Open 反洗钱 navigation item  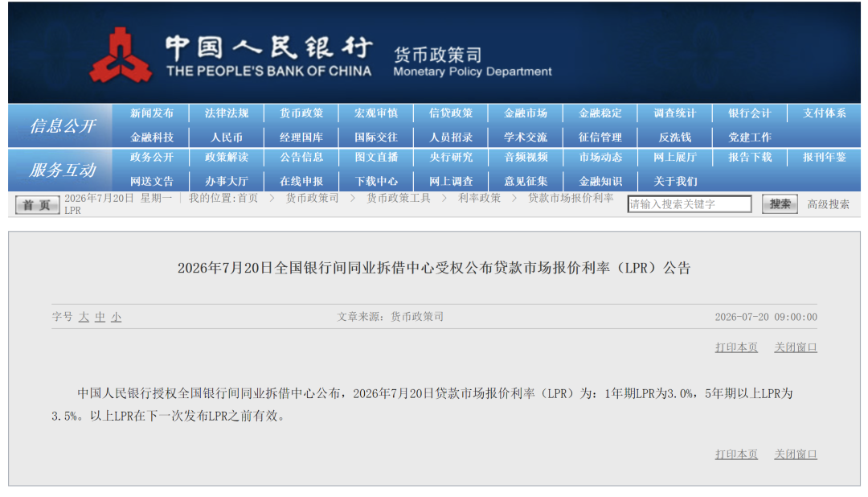click(675, 138)
